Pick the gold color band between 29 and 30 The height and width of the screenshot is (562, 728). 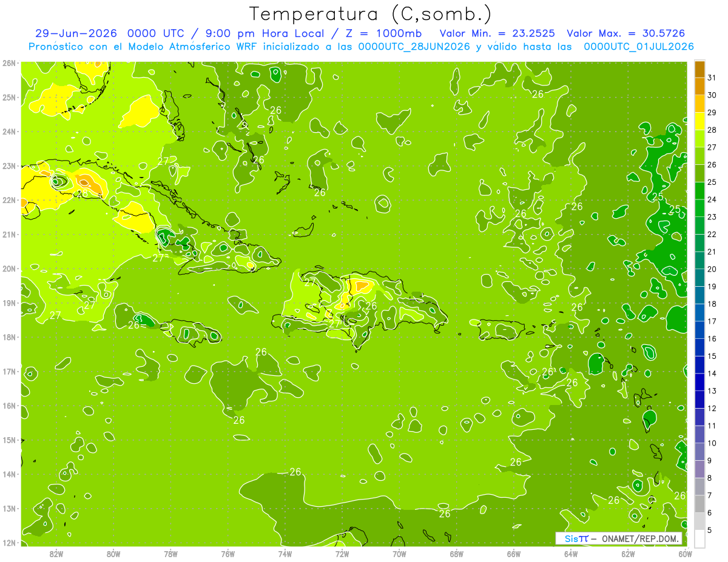point(699,103)
